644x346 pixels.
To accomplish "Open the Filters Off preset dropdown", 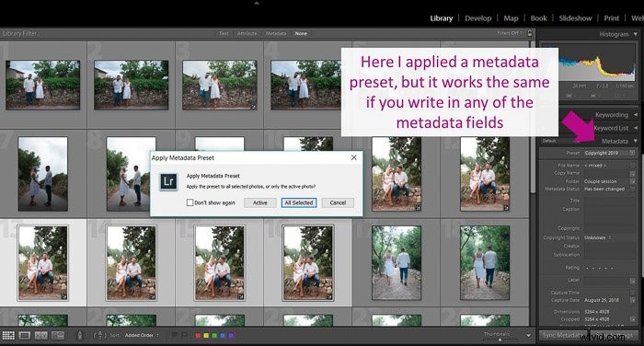I will click(510, 33).
